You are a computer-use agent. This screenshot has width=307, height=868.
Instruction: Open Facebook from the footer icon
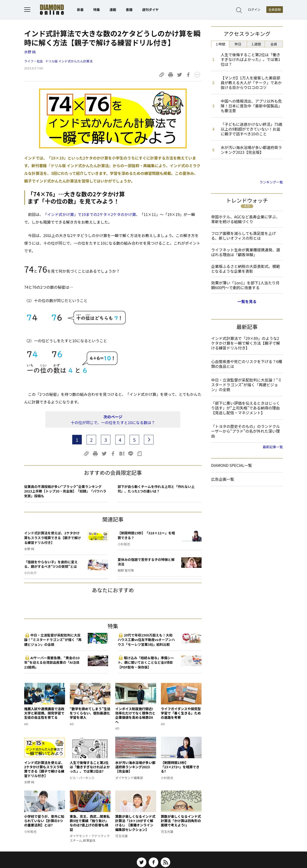click(153, 862)
